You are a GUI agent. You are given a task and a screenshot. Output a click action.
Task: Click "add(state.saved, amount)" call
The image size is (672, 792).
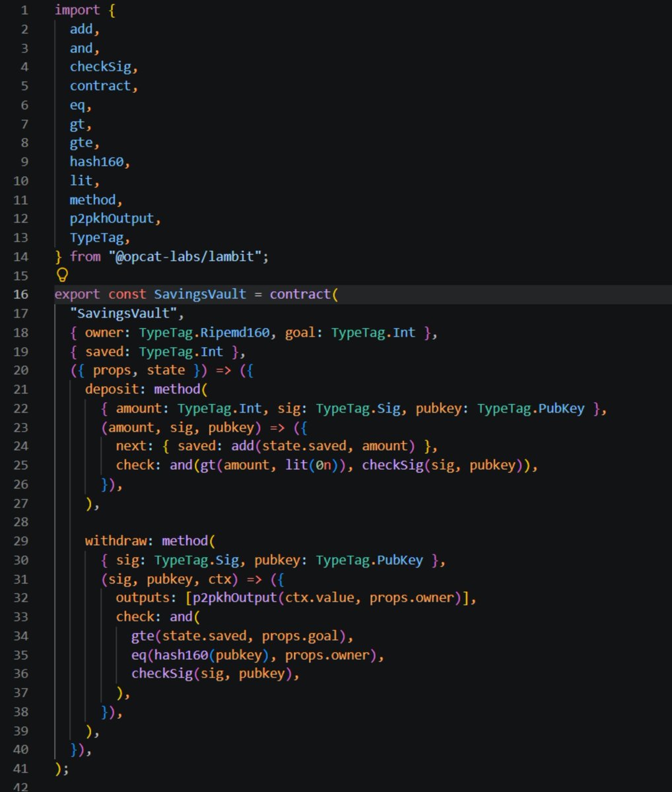coord(323,445)
